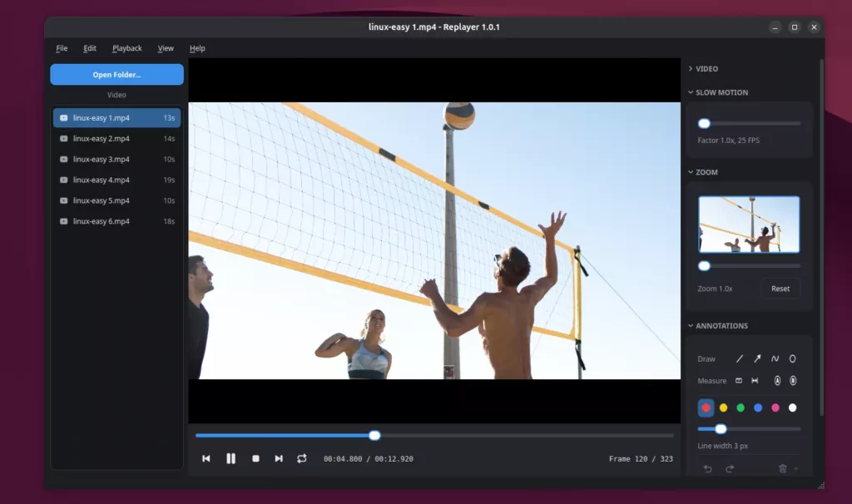Skip to the previous frame

point(206,459)
